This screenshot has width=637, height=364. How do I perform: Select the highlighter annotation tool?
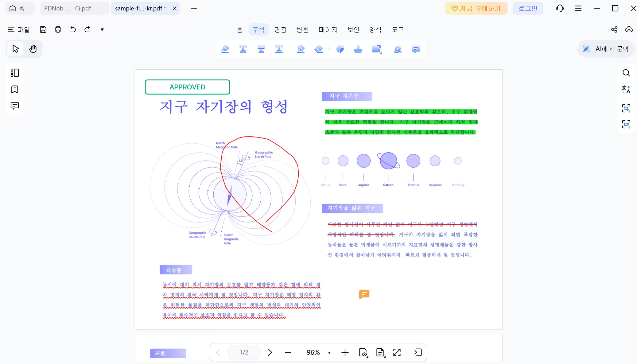coord(225,49)
